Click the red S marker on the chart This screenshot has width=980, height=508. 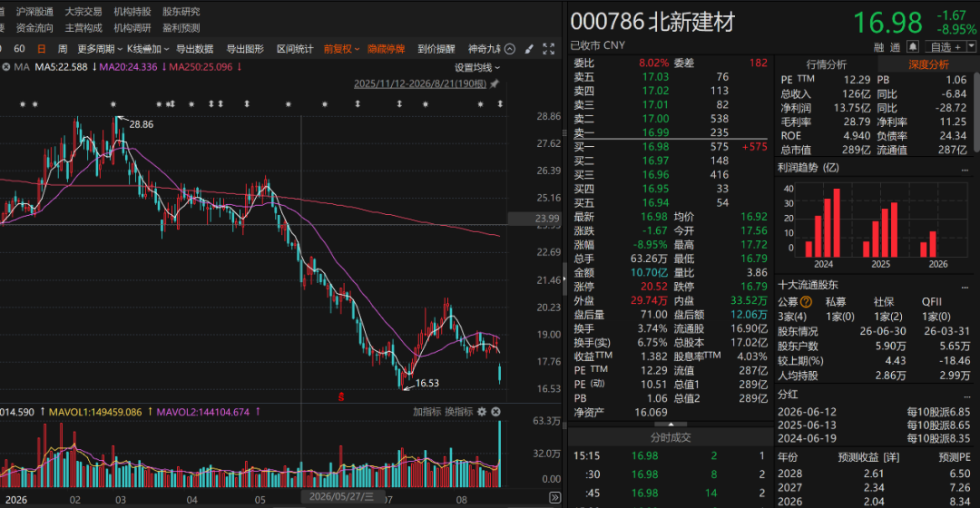pyautogui.click(x=341, y=396)
